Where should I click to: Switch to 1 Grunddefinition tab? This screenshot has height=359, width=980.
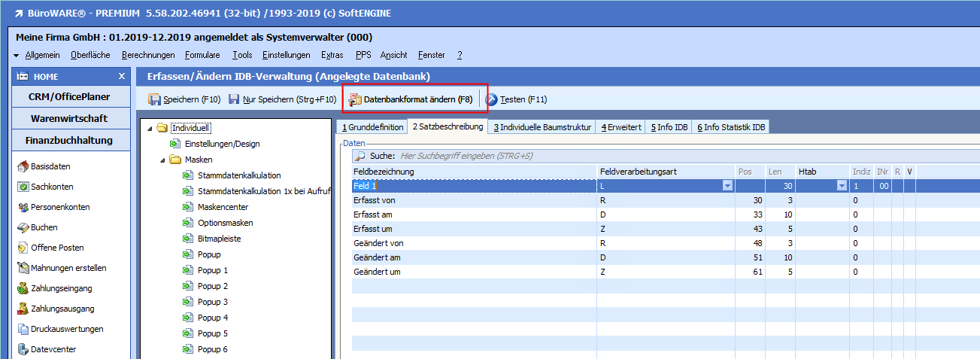(x=372, y=127)
